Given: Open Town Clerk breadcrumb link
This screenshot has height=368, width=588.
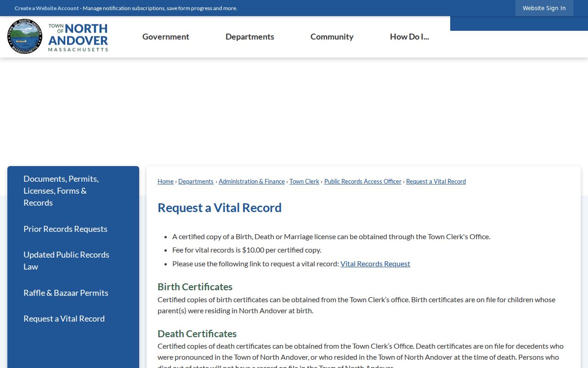Looking at the screenshot, I should pos(304,181).
